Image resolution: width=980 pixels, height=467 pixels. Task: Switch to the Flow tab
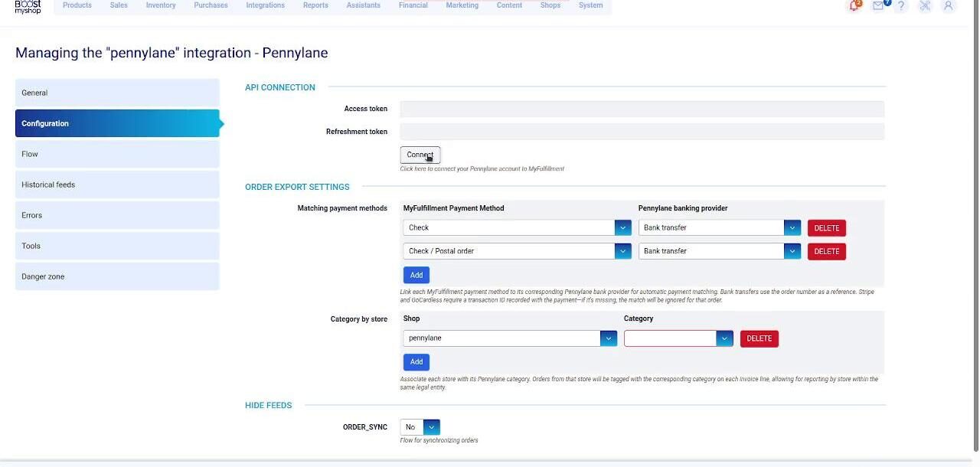tap(117, 154)
